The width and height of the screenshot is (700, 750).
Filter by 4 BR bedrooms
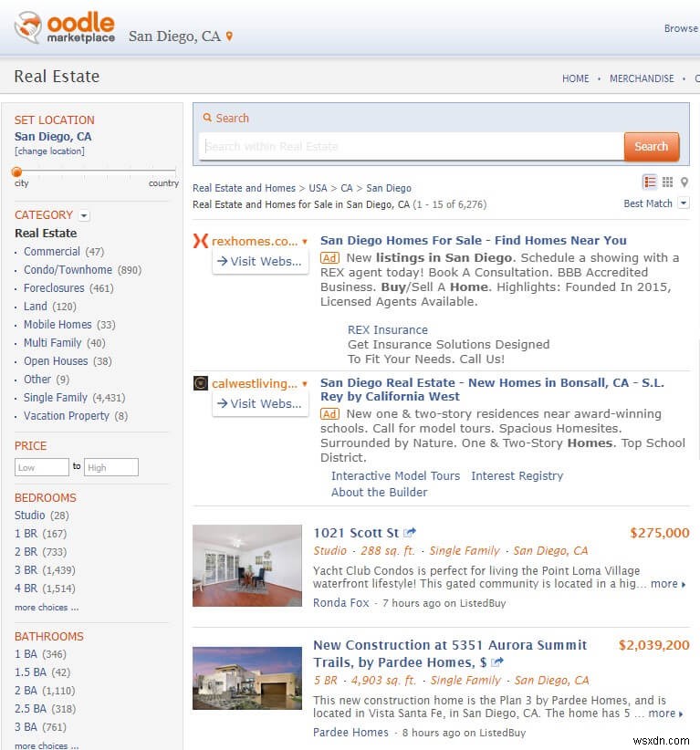pyautogui.click(x=26, y=589)
